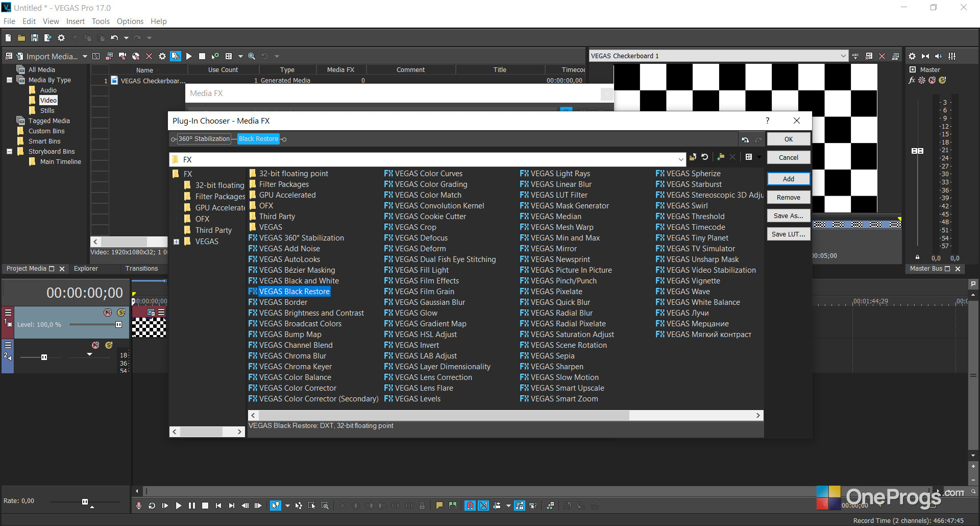
Task: Click the playback Rate slider handle
Action: pyautogui.click(x=85, y=502)
